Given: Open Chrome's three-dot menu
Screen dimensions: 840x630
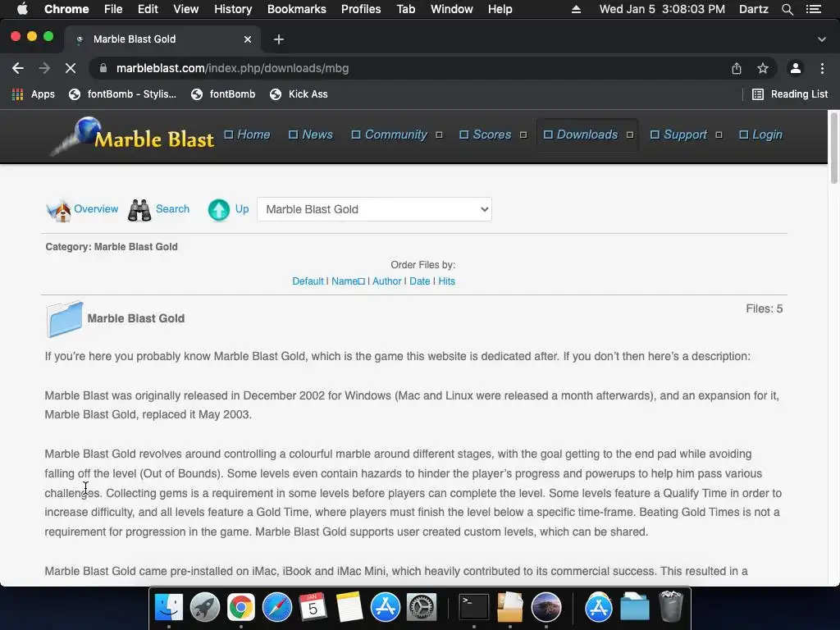Looking at the screenshot, I should [x=822, y=68].
